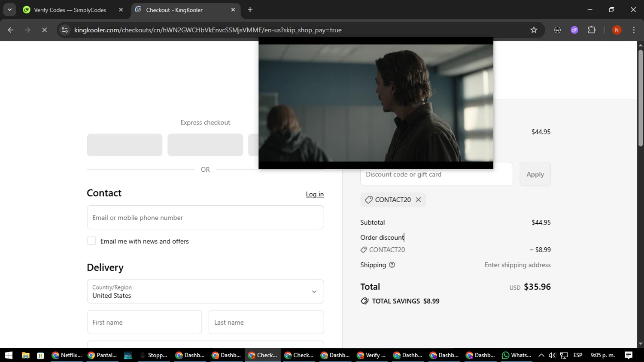
Task: Go back to previous page
Action: [11, 30]
